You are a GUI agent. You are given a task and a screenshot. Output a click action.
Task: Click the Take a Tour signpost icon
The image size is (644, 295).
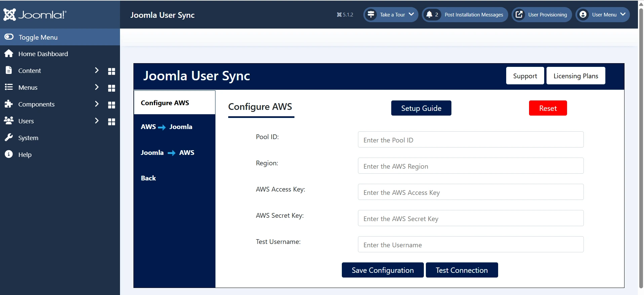coord(371,14)
